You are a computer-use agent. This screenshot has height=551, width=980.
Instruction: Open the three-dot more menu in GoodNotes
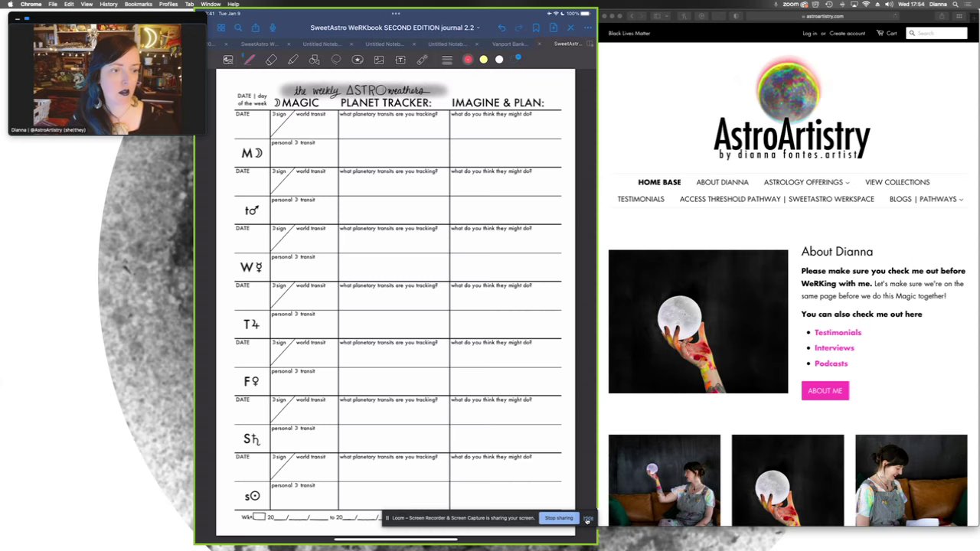[x=588, y=28]
